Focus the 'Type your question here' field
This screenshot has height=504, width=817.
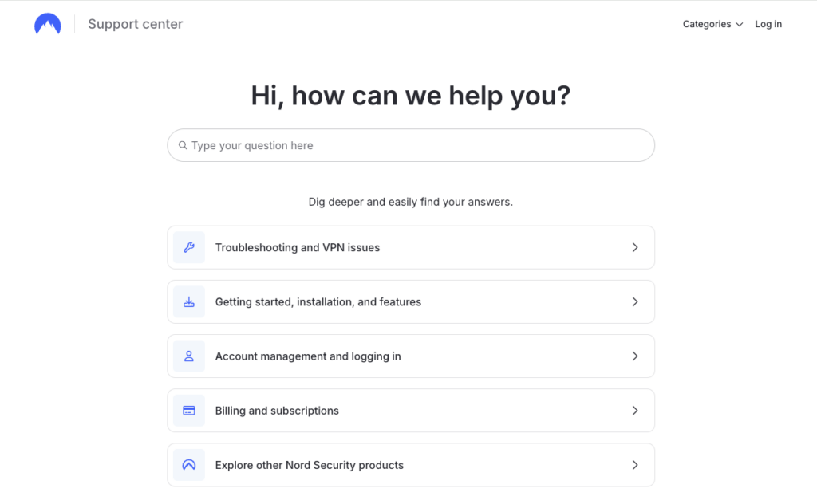coord(415,146)
